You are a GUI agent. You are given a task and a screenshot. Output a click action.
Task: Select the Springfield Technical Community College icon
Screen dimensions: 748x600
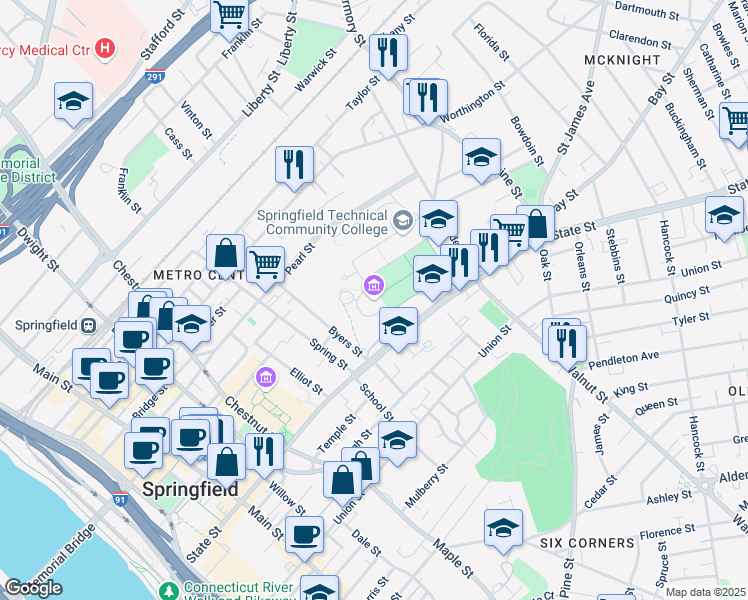pyautogui.click(x=403, y=221)
